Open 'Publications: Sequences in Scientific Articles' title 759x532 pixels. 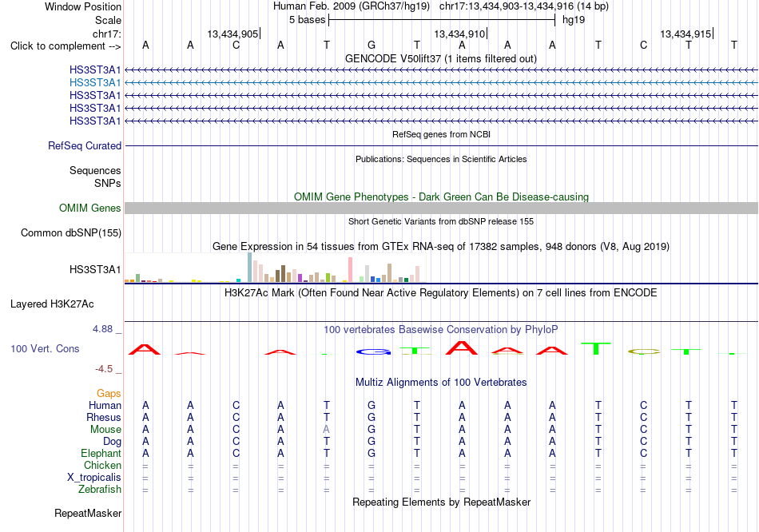coord(441,159)
